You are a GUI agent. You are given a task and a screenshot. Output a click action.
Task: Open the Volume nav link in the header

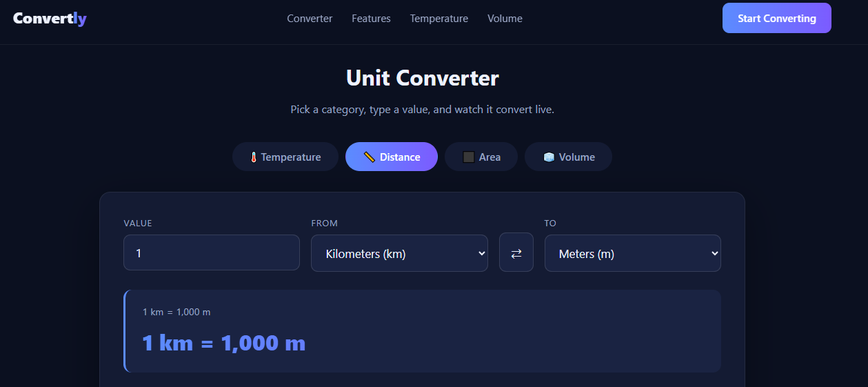click(505, 19)
